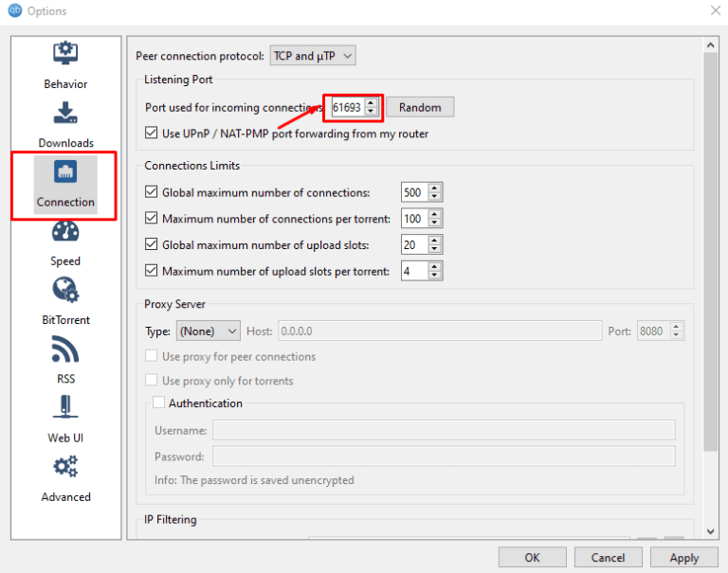The height and width of the screenshot is (573, 728).
Task: Click the proxy Password field
Action: pos(444,457)
